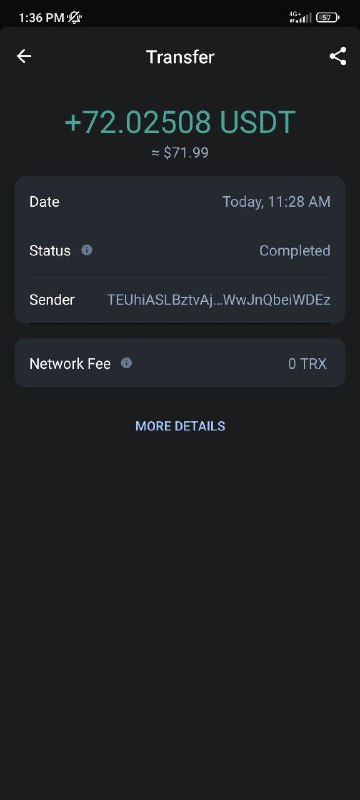Tap the Completed status text
Image resolution: width=360 pixels, height=800 pixels.
tap(295, 251)
